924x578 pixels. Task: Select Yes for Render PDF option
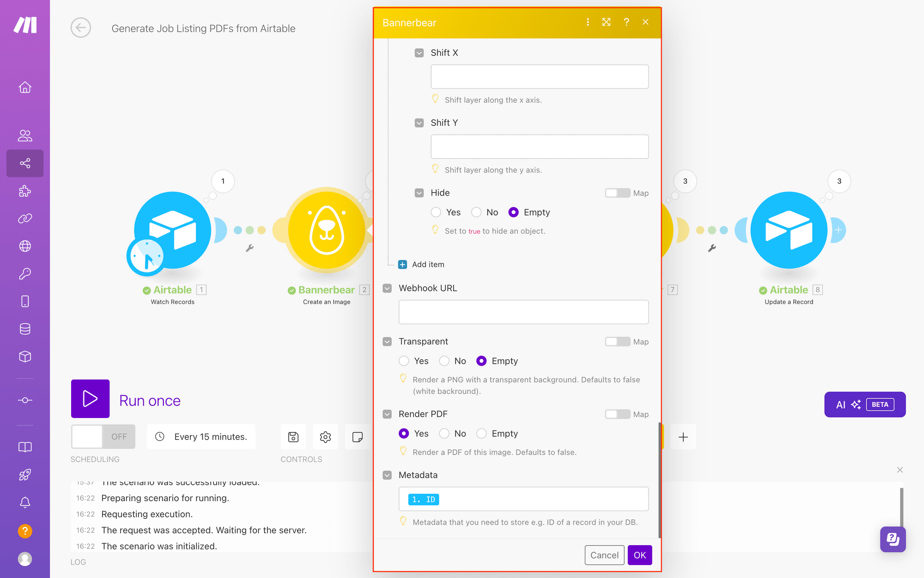tap(403, 434)
